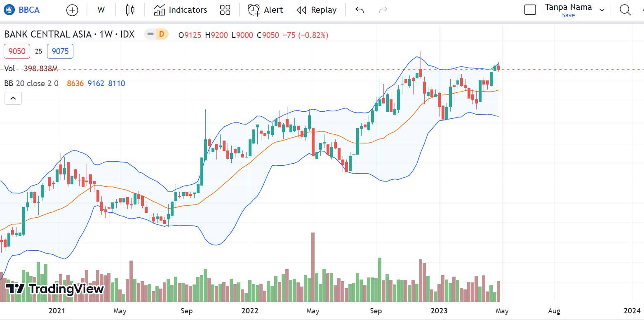Open the Tanpa Nama layout chevron menu

(602, 9)
